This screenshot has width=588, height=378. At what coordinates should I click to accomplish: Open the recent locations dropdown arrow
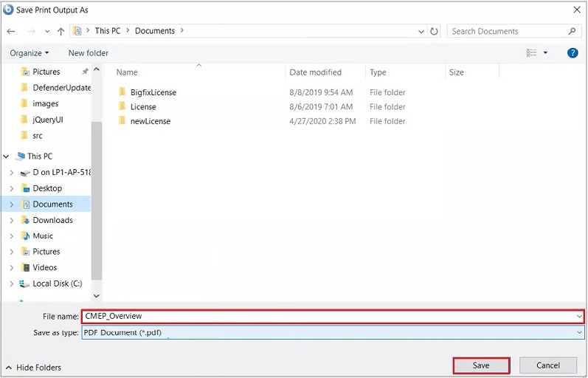pos(47,32)
